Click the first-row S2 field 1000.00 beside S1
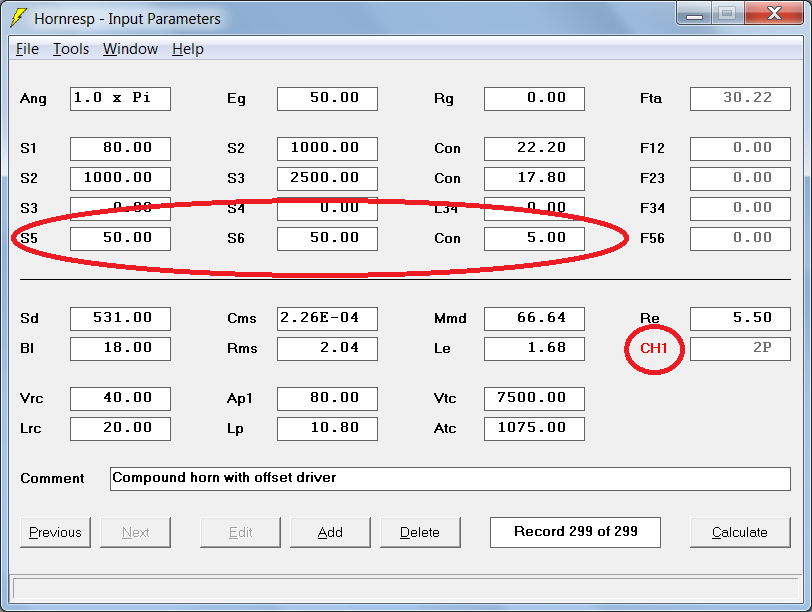This screenshot has height=612, width=812. (327, 149)
